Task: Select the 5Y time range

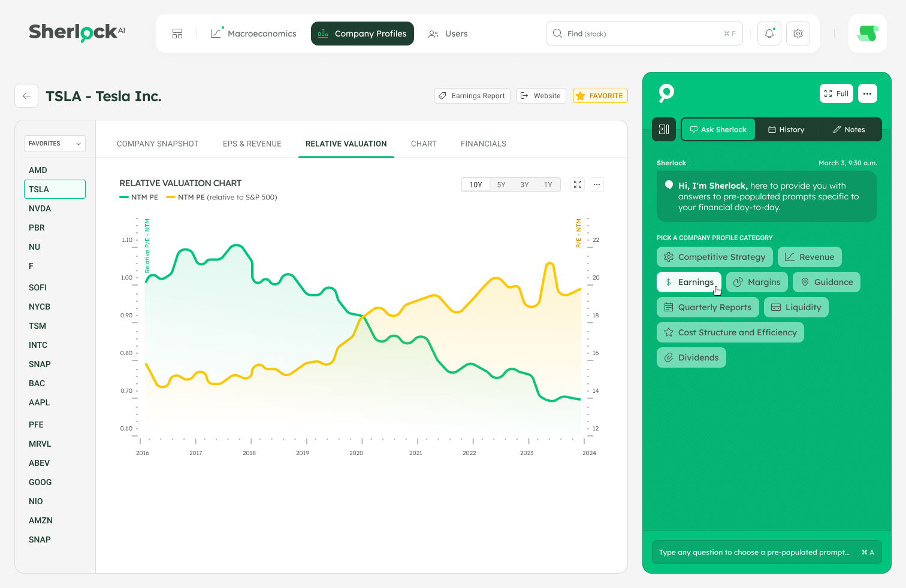Action: point(502,184)
